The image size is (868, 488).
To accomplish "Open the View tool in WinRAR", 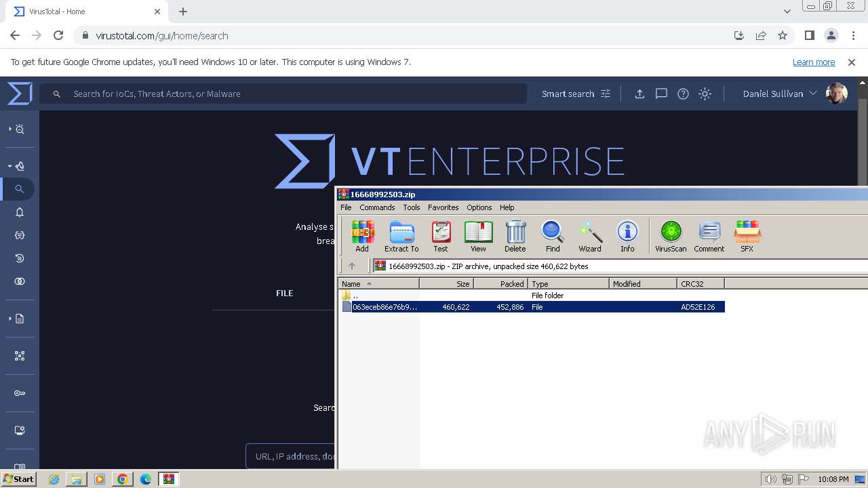I will coord(478,237).
